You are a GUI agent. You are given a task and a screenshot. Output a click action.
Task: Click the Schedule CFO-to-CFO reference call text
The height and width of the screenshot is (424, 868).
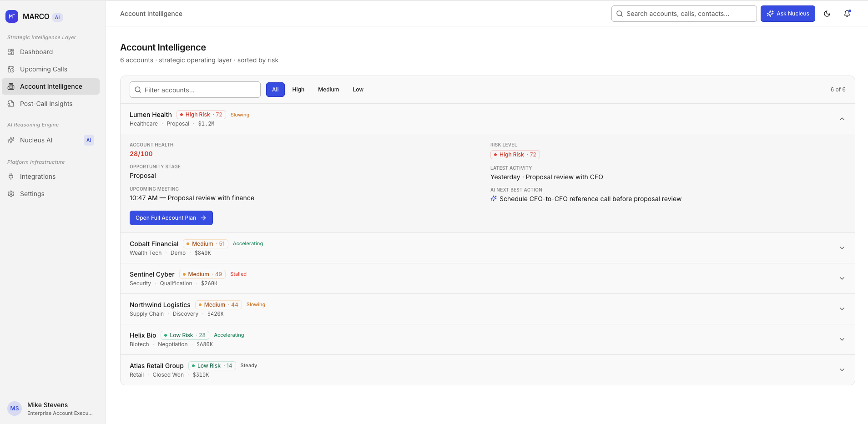tap(590, 199)
